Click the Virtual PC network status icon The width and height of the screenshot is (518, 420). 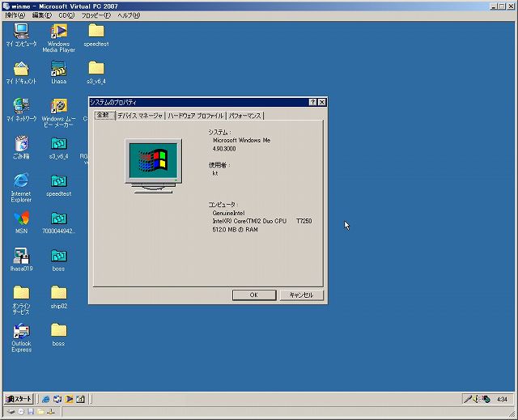click(x=50, y=412)
